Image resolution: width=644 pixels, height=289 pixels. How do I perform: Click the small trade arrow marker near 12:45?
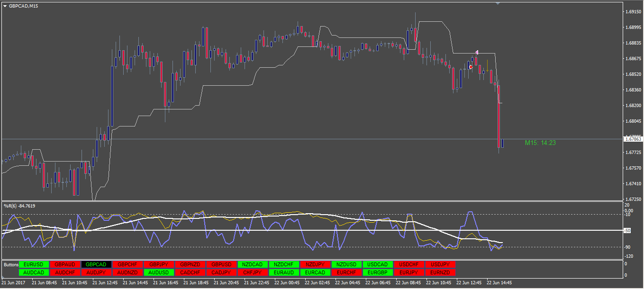point(471,67)
